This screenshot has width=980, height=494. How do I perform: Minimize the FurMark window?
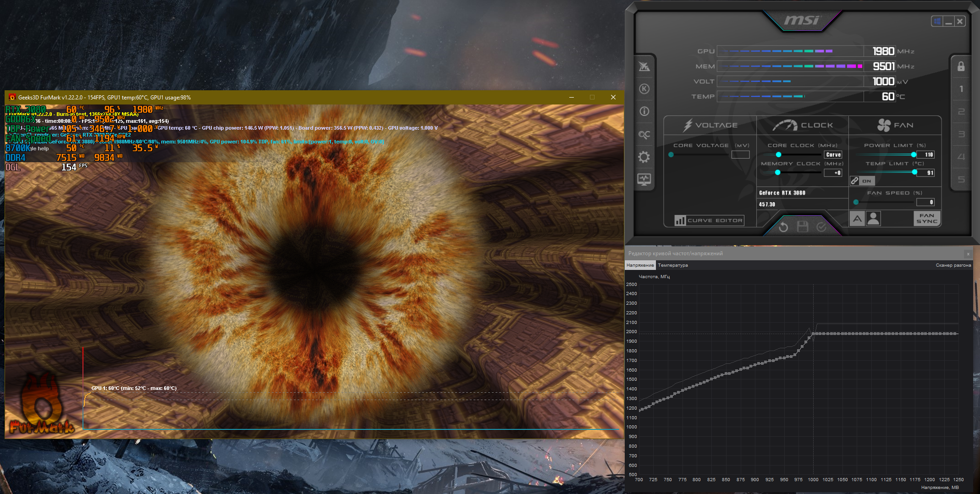click(572, 97)
